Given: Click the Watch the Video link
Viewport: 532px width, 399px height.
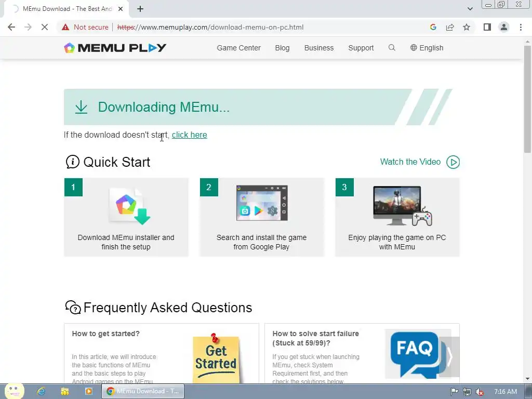Looking at the screenshot, I should pos(410,162).
